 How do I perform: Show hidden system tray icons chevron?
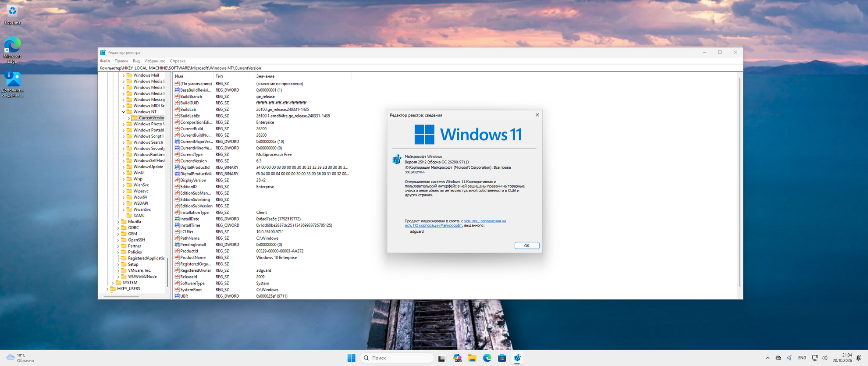[x=768, y=358]
